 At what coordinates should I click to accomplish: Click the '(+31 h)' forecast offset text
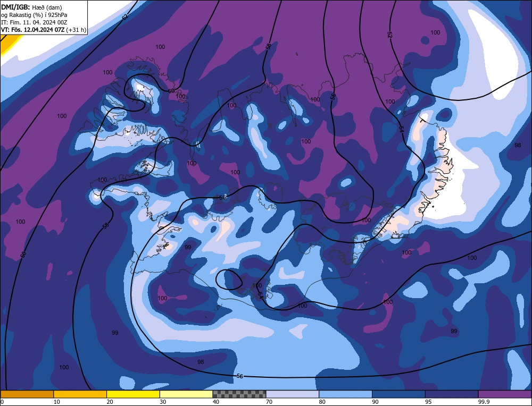pos(76,30)
